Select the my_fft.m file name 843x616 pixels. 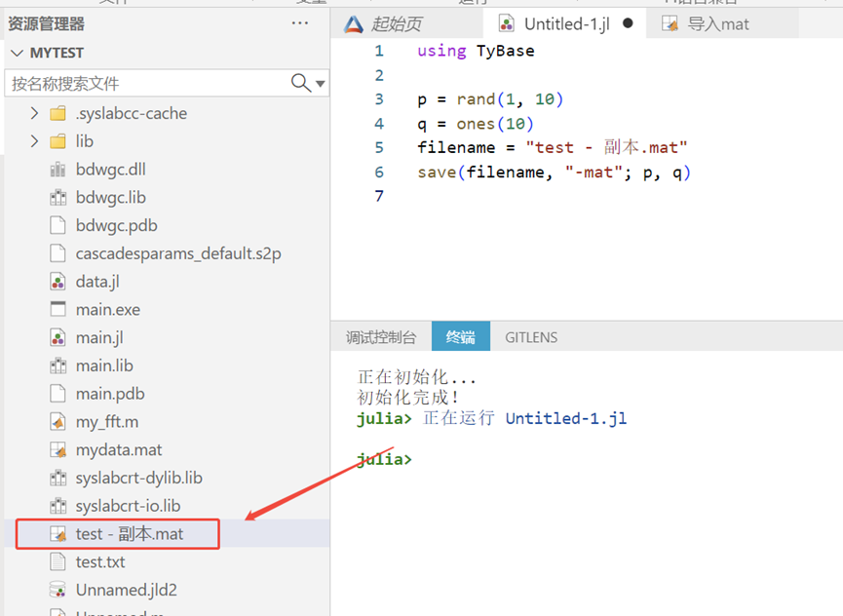(x=107, y=422)
